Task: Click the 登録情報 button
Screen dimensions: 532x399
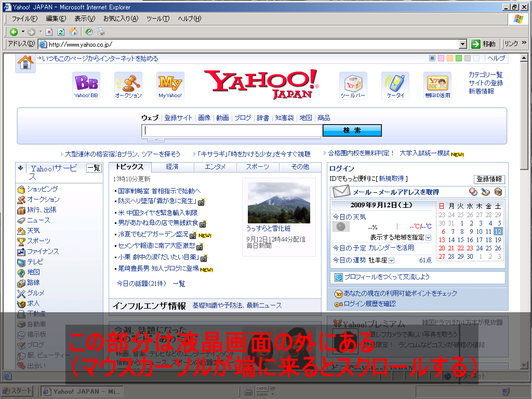Action: (x=489, y=179)
